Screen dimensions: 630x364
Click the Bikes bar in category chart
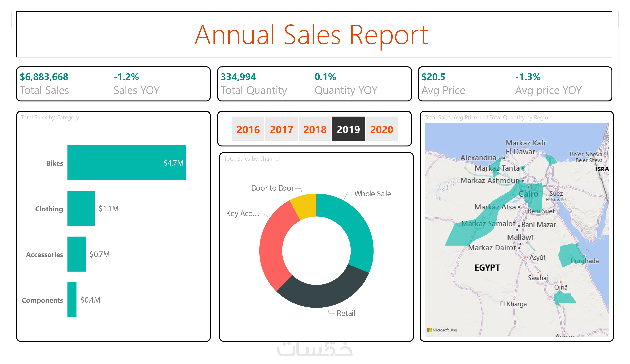(x=126, y=163)
